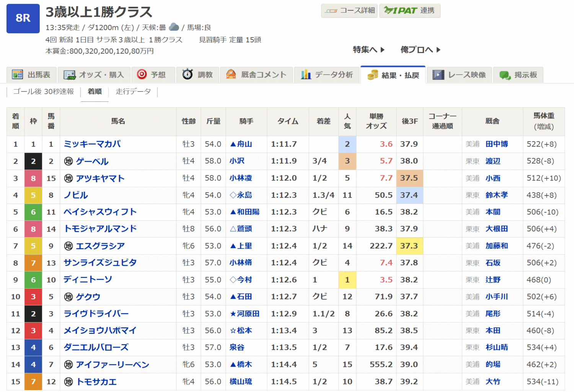The image size is (574, 392).
Task: Click the データ分析 bar chart icon
Action: click(306, 75)
